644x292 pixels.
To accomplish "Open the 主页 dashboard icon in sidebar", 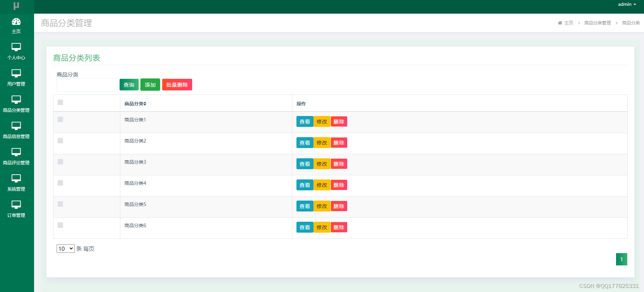I will pos(16,22).
